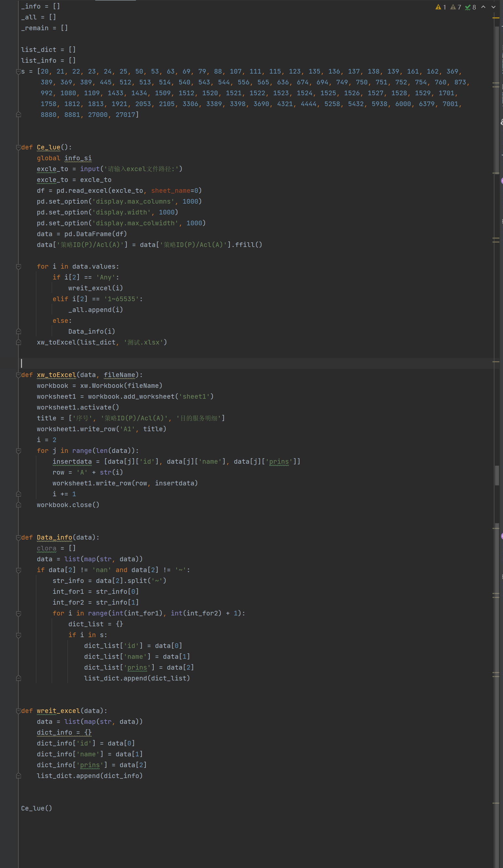
Task: Click 'display.max_colwidth' string
Action: pos(135,223)
